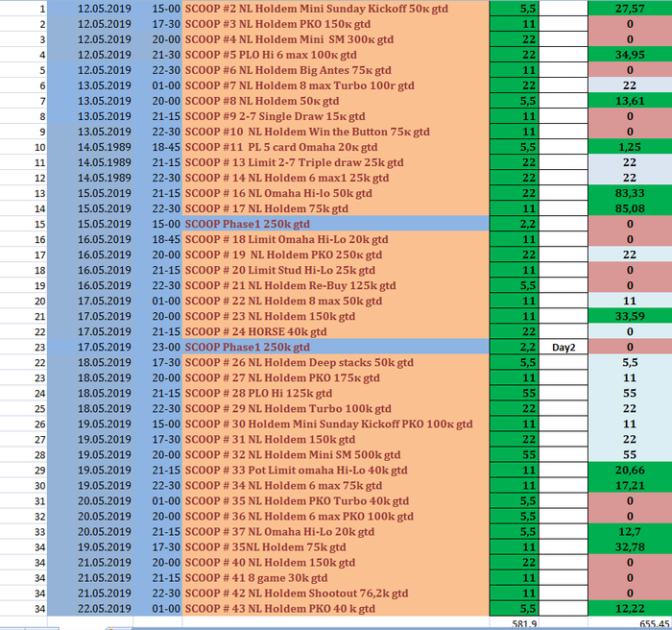Click result value 12,22

click(630, 609)
